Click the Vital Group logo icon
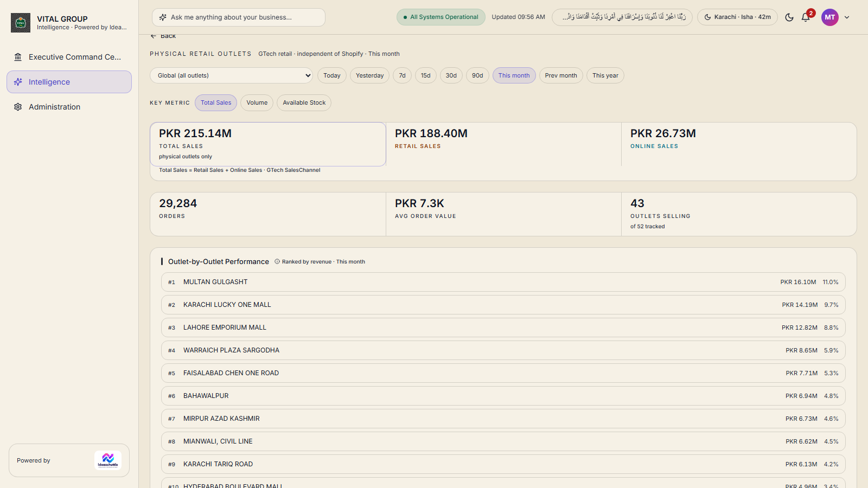Image resolution: width=868 pixels, height=488 pixels. [21, 23]
